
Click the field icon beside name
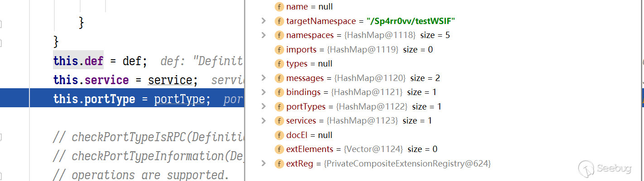click(279, 7)
